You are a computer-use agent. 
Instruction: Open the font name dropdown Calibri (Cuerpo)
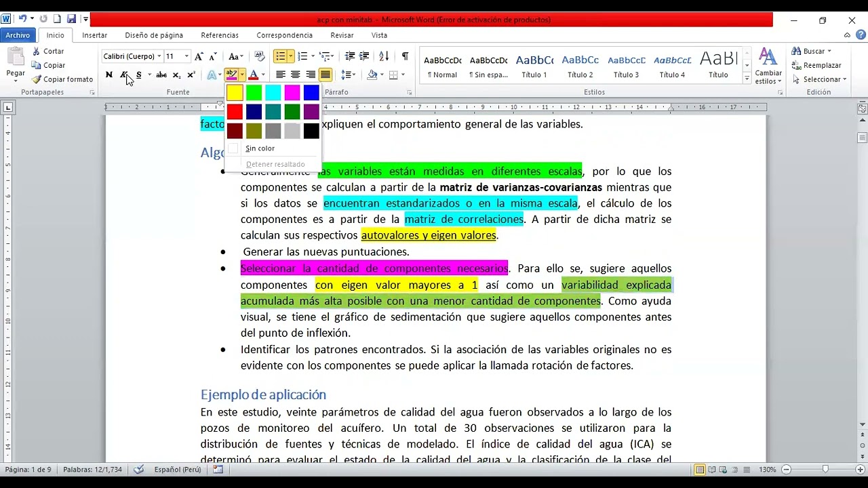coord(159,56)
